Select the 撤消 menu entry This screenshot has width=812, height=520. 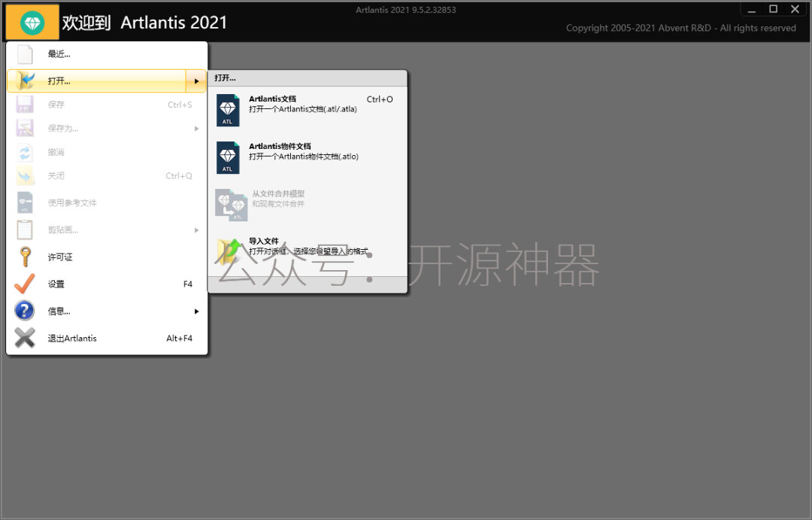click(x=107, y=152)
